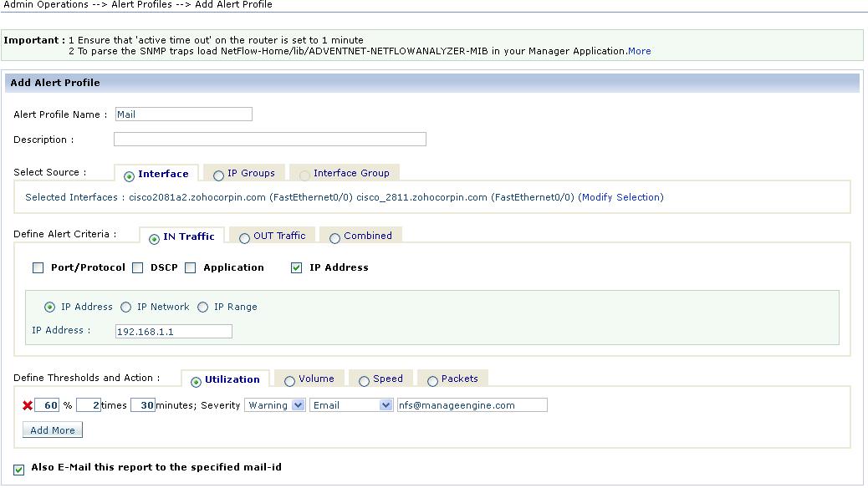Enable the DSCP checkbox

(138, 267)
